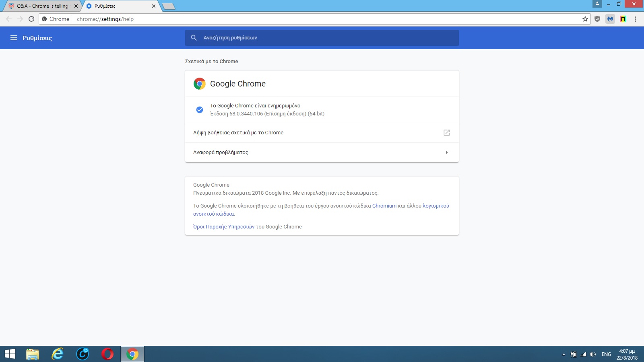Switch the ENG input language

(x=606, y=354)
